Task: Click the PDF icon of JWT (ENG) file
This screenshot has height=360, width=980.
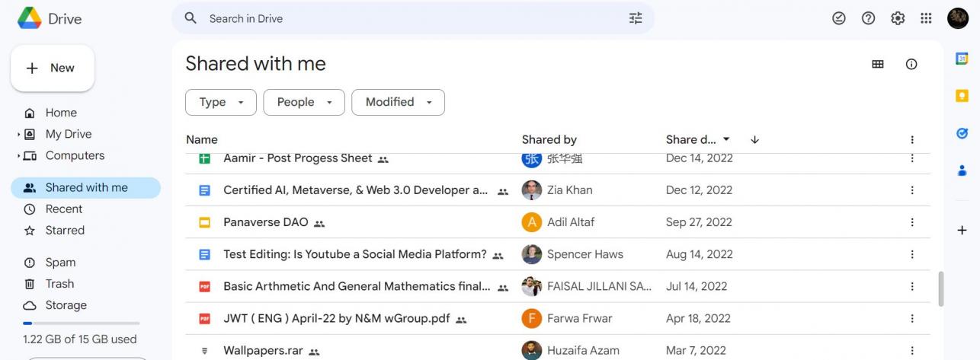Action: pyautogui.click(x=204, y=318)
